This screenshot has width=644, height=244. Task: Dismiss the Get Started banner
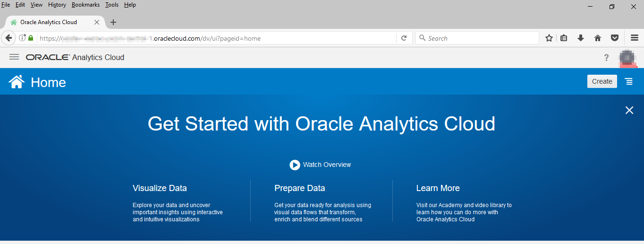[629, 110]
